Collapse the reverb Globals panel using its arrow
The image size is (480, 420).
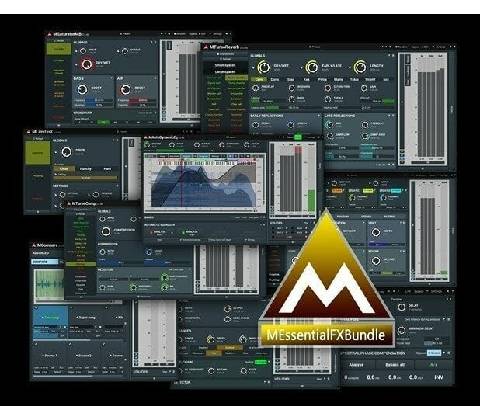pyautogui.click(x=389, y=55)
